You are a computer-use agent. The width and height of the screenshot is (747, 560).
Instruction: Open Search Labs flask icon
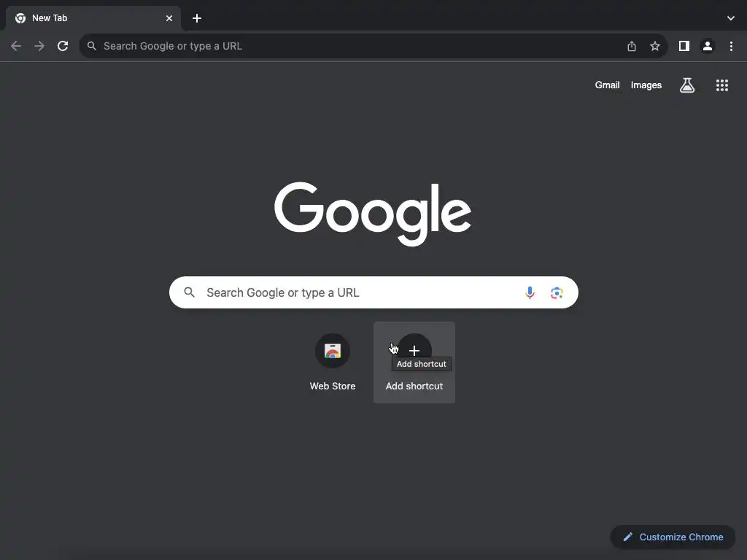[687, 85]
